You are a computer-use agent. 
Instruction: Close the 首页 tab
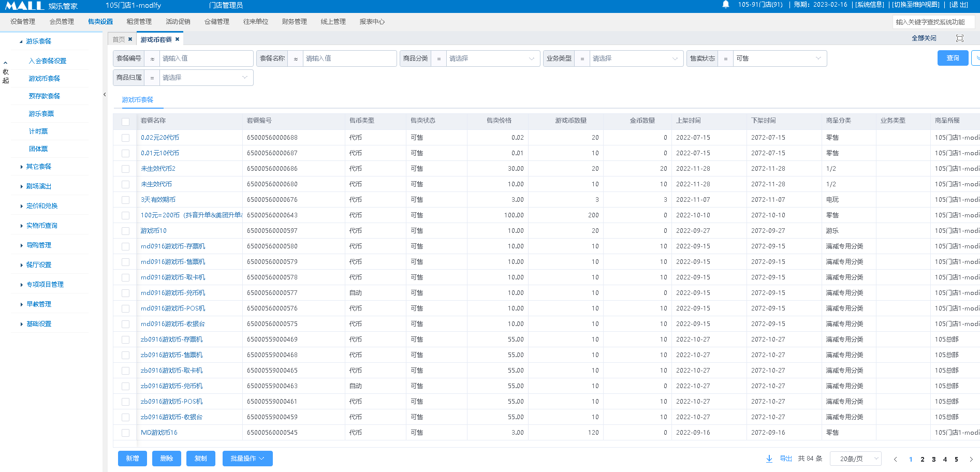click(x=130, y=39)
